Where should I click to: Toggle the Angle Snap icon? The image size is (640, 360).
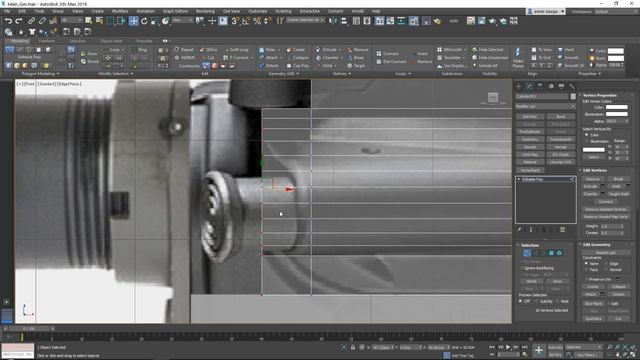(x=246, y=21)
